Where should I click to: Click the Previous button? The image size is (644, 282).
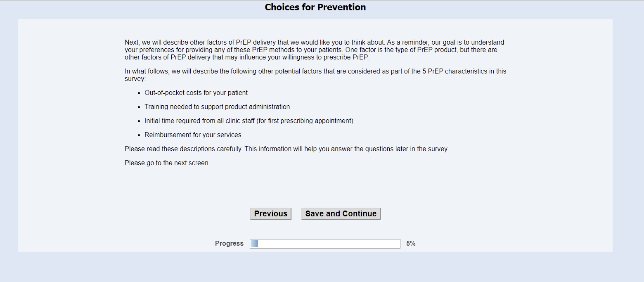[270, 213]
